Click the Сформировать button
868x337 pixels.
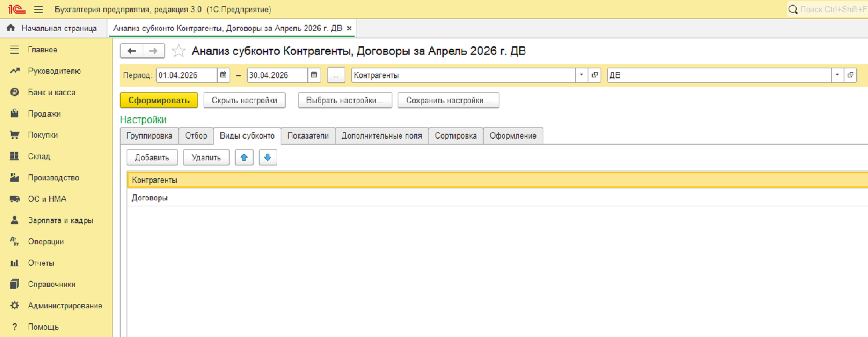(x=159, y=100)
